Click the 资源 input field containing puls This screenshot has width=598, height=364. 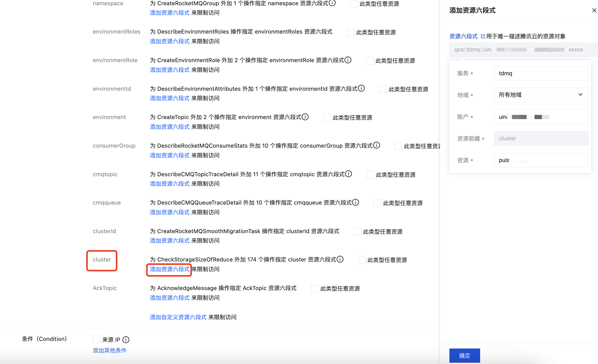541,160
